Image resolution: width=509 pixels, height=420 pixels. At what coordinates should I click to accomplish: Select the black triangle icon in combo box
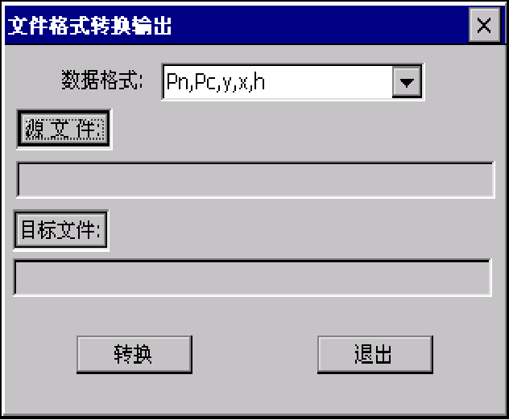pyautogui.click(x=407, y=83)
